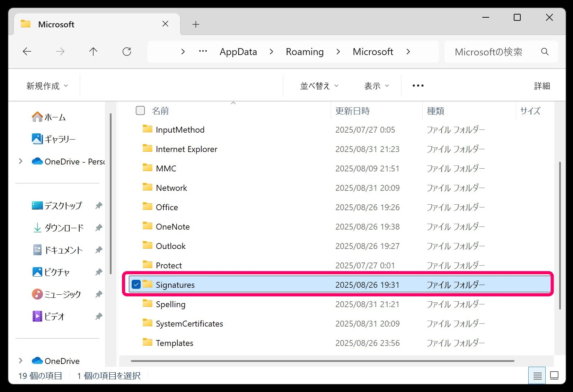Image resolution: width=573 pixels, height=392 pixels.
Task: Click the Spelling folder icon
Action: (x=148, y=304)
